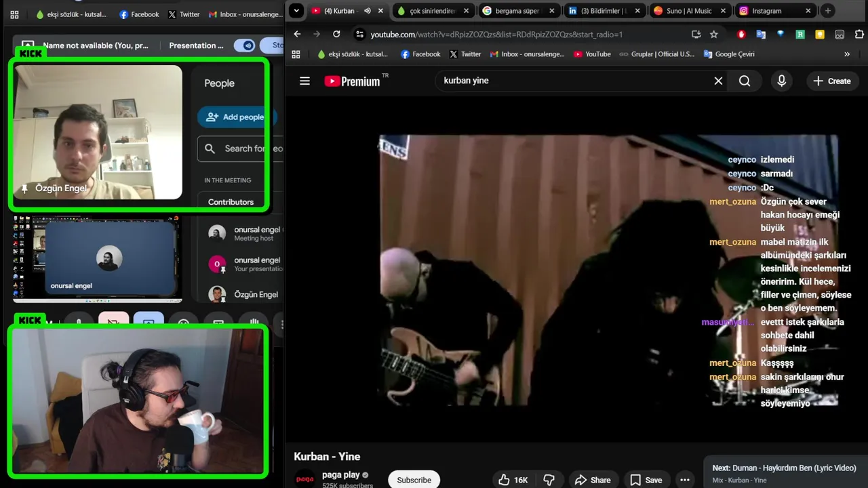Select the Contributors section header
Image resolution: width=868 pixels, height=488 pixels.
[x=231, y=202]
